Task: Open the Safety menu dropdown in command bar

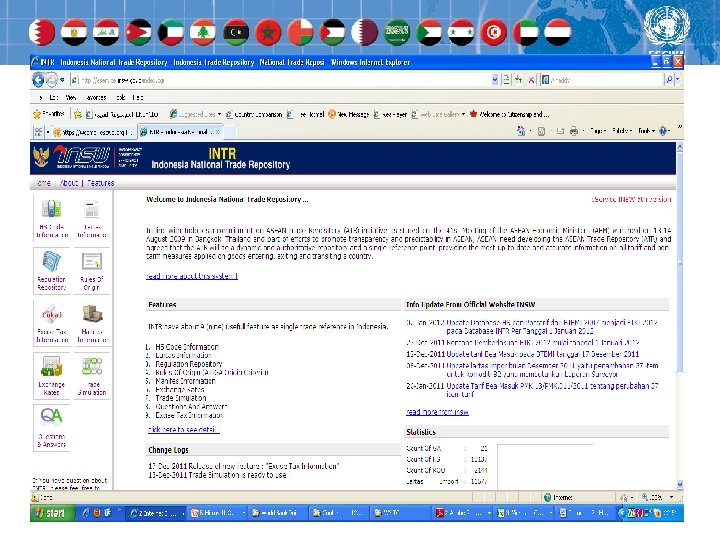Action: pyautogui.click(x=622, y=131)
